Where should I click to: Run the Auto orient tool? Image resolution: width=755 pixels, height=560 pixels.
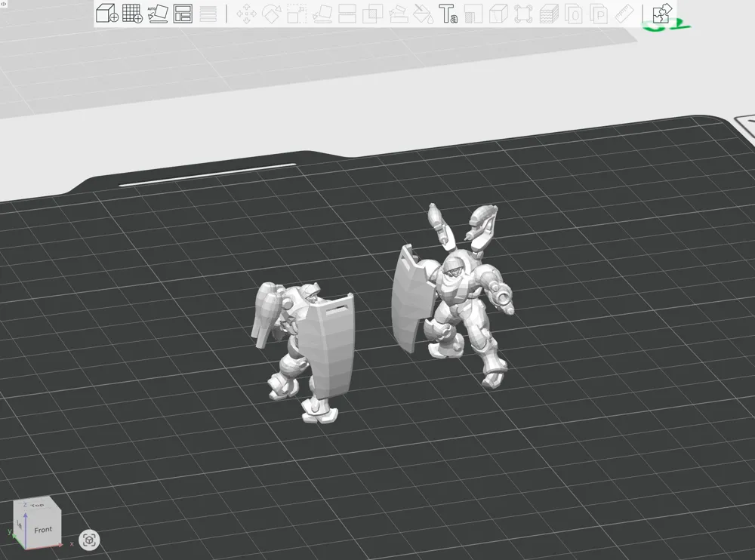tap(158, 14)
